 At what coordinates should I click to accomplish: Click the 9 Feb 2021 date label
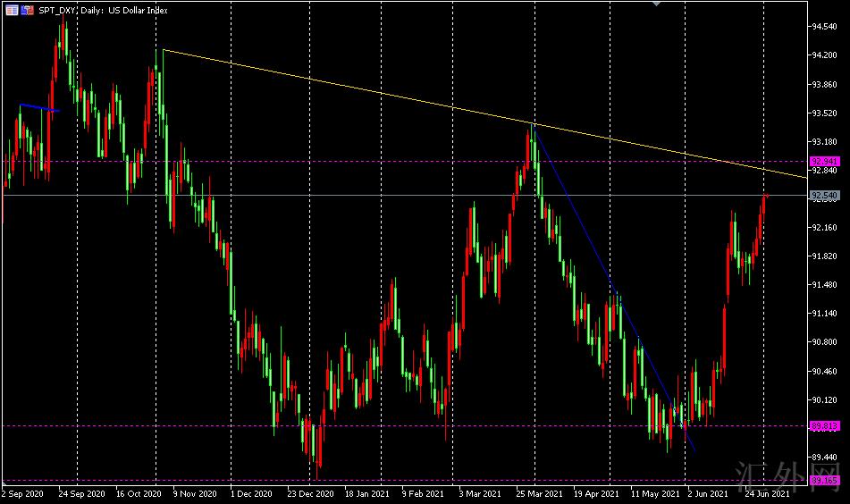423,493
